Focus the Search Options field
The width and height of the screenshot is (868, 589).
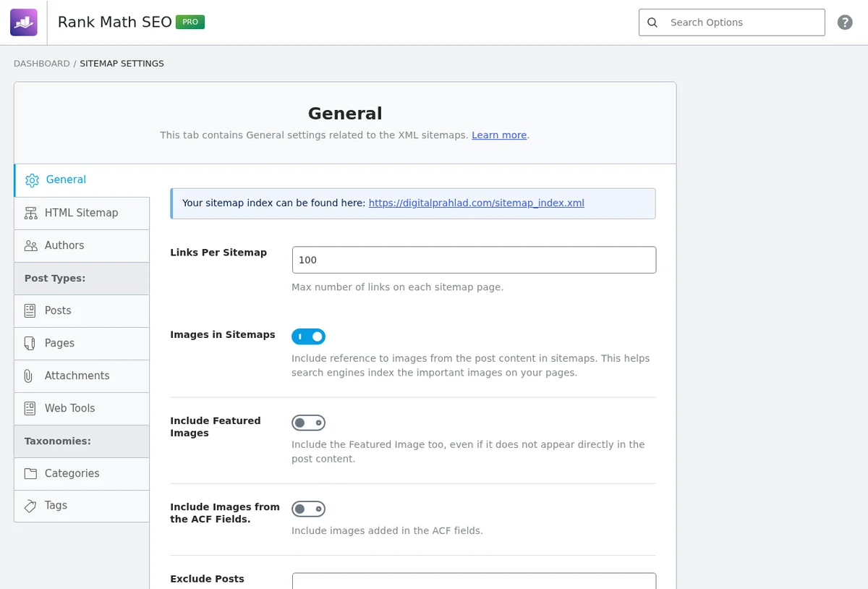(x=732, y=22)
